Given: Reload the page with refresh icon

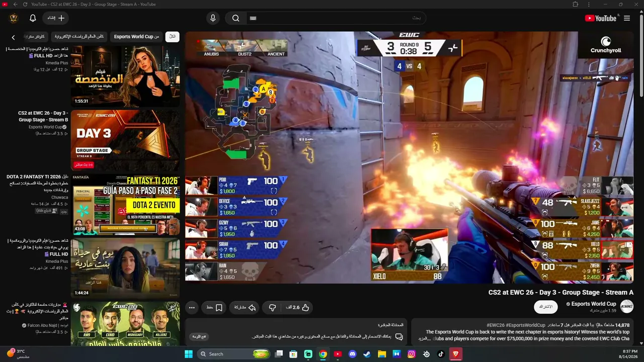Looking at the screenshot, I should point(25,5).
